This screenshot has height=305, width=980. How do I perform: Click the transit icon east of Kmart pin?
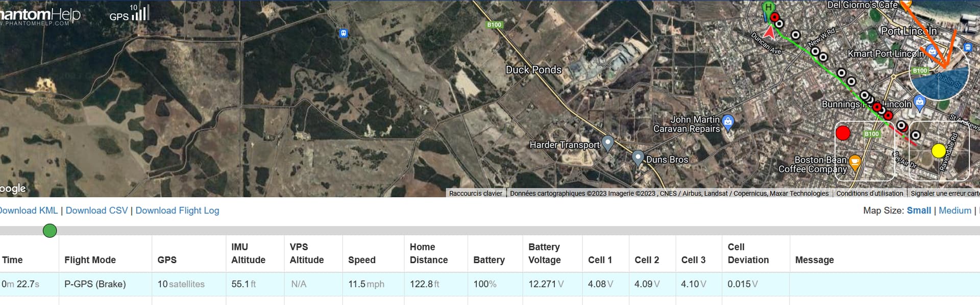click(x=967, y=47)
